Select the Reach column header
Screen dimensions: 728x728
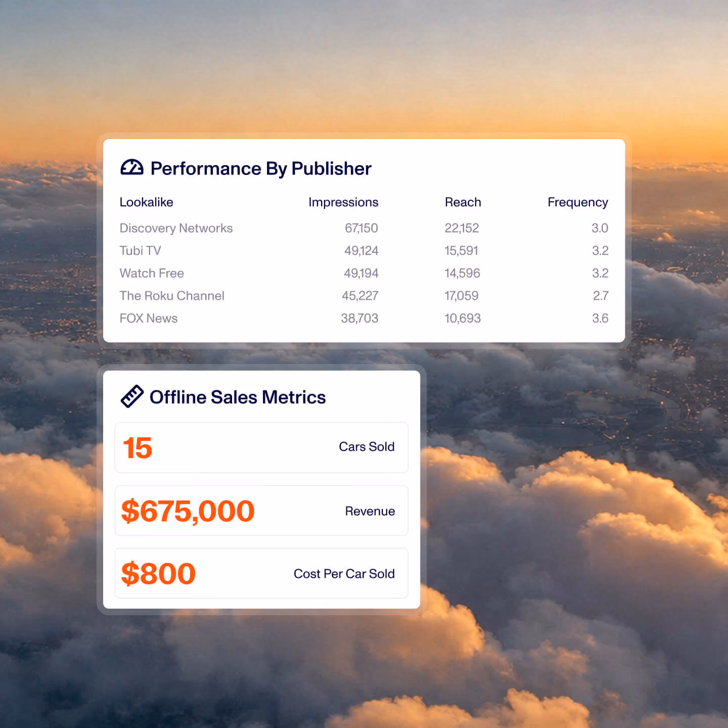point(463,202)
